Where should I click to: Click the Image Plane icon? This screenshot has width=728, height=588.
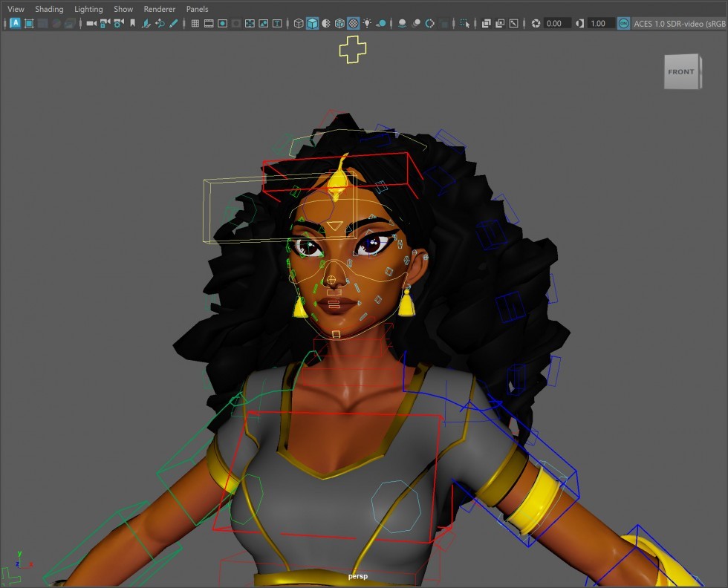click(x=146, y=23)
